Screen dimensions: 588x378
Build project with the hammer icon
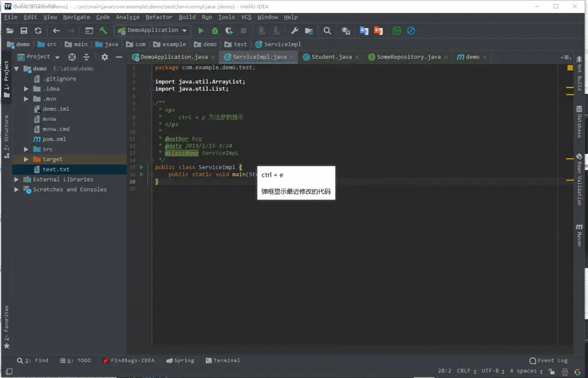coord(104,31)
